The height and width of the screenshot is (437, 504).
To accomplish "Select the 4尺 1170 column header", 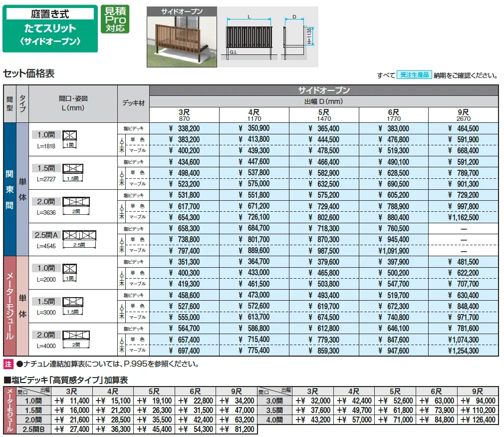I will 254,115.
